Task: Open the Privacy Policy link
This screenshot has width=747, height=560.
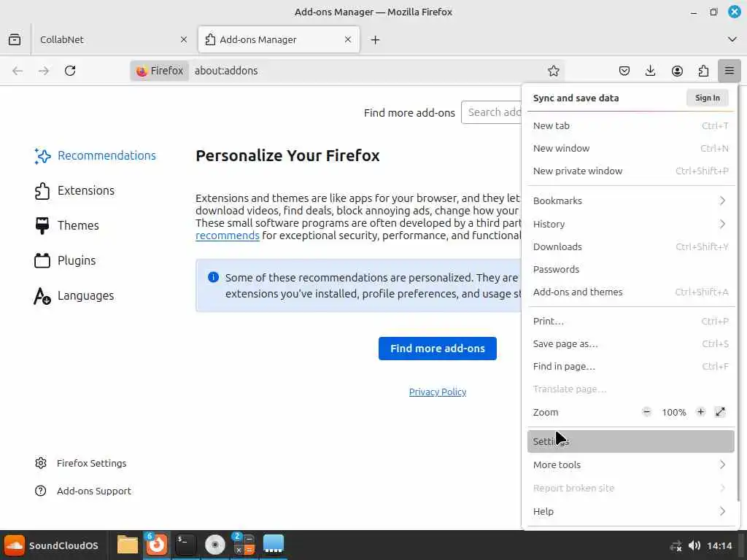Action: point(438,392)
